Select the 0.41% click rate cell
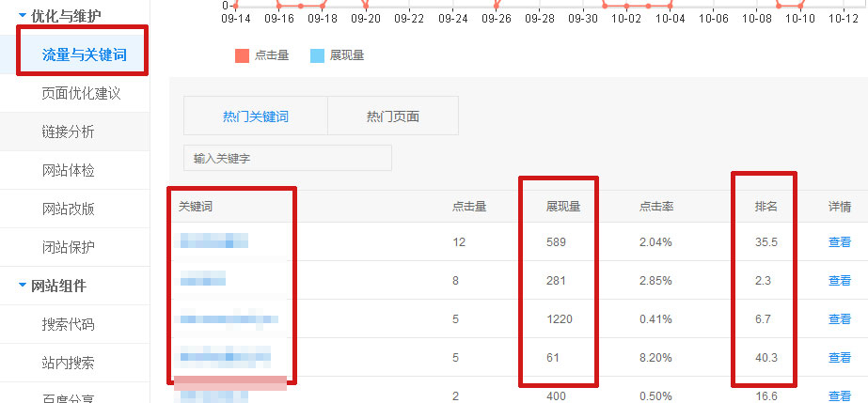Image resolution: width=868 pixels, height=403 pixels. point(655,319)
